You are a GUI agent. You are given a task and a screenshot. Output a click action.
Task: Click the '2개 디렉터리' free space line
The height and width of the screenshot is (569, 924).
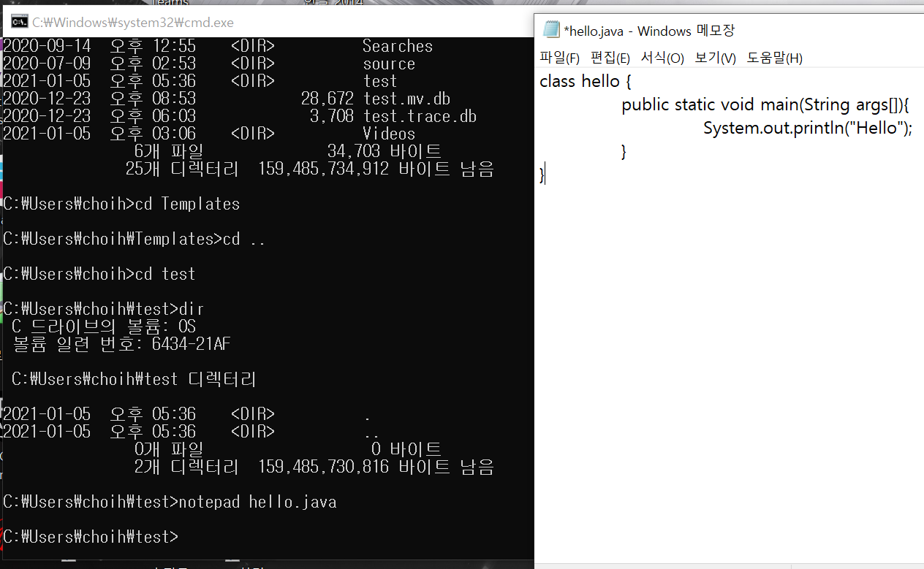pos(314,467)
